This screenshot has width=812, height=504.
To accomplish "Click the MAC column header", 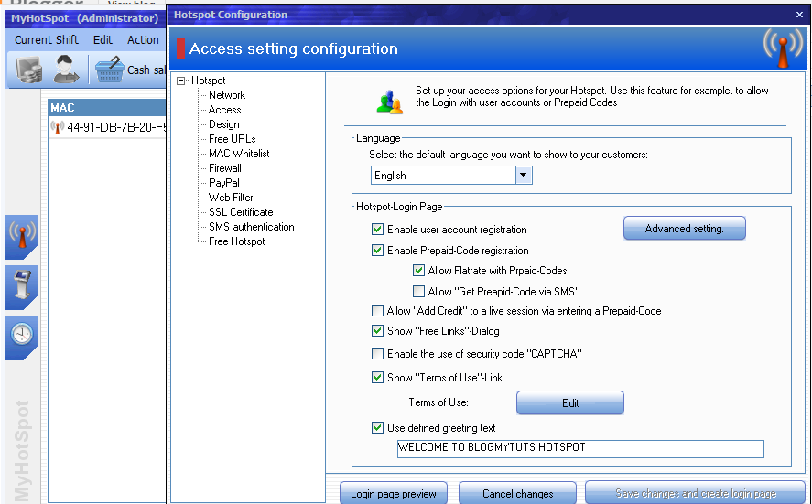I will tap(107, 108).
